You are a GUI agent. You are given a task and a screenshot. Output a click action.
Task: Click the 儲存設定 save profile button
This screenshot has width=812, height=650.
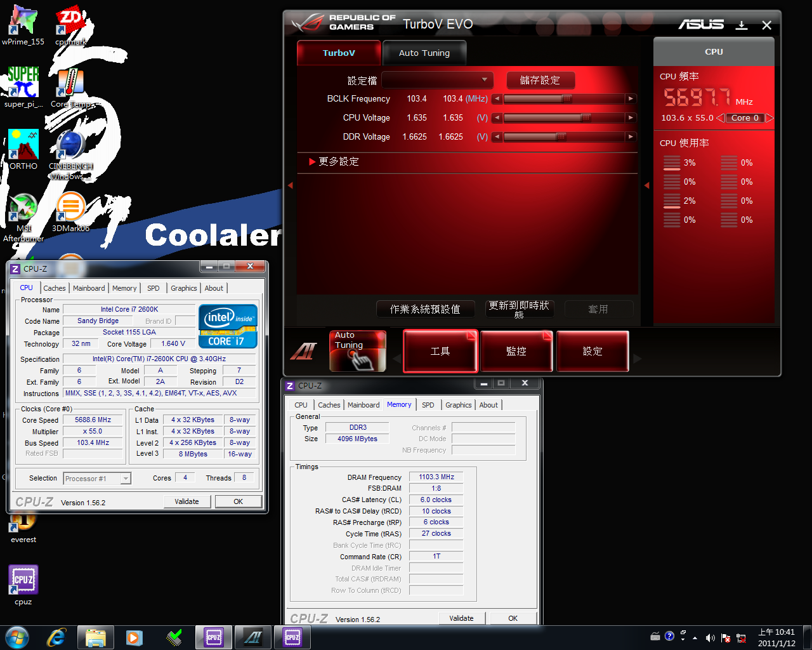tap(540, 80)
